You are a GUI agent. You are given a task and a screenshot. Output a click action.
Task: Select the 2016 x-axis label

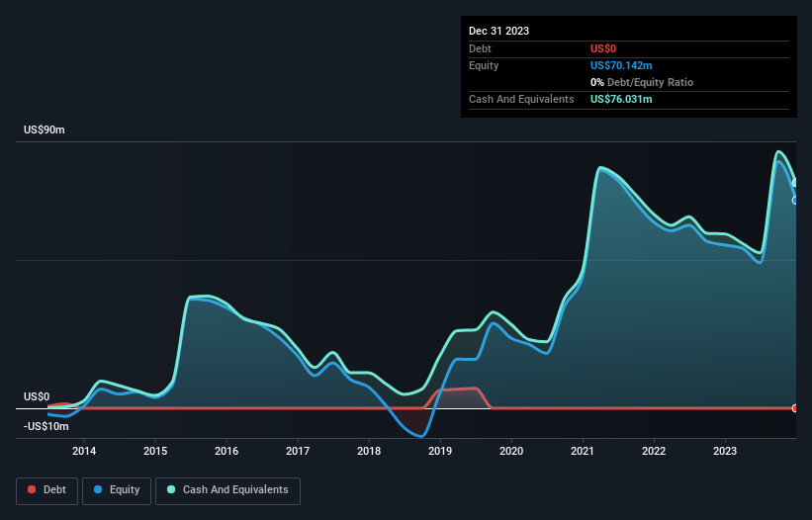click(x=226, y=451)
